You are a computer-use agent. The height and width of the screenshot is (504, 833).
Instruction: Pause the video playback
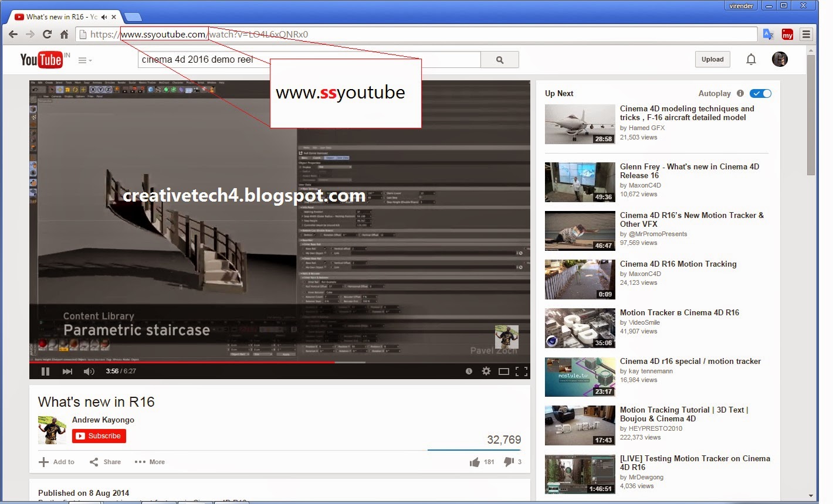tap(45, 371)
